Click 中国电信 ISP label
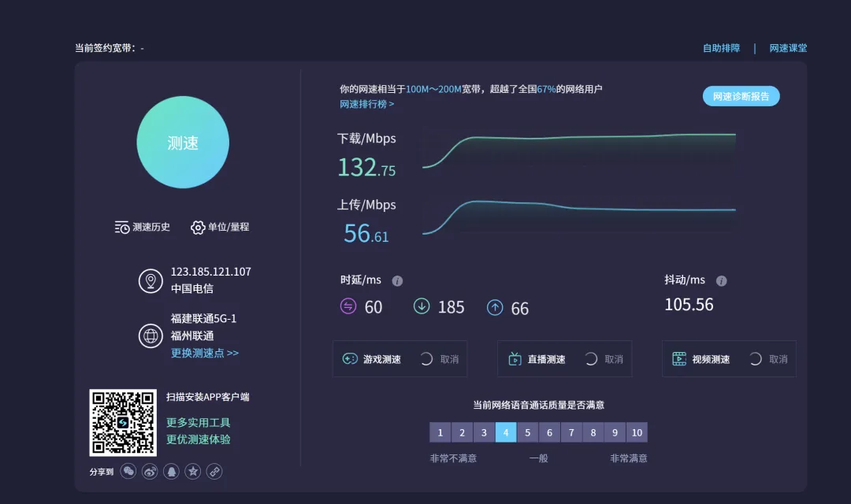The image size is (851, 504). point(192,289)
